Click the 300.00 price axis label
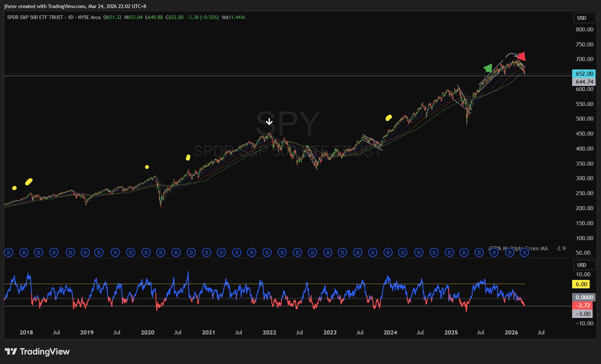The image size is (601, 364). click(585, 178)
